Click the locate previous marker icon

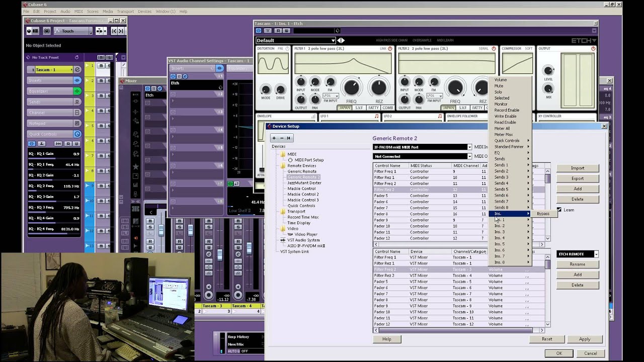click(x=114, y=31)
